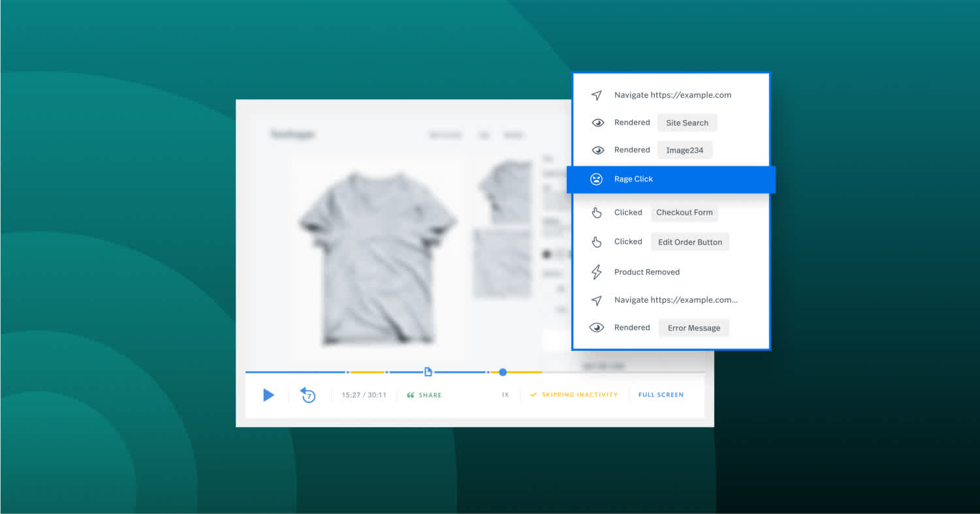Click the arrow icon beside the truncated Navigate URL
Image resolution: width=980 pixels, height=514 pixels.
click(x=596, y=301)
